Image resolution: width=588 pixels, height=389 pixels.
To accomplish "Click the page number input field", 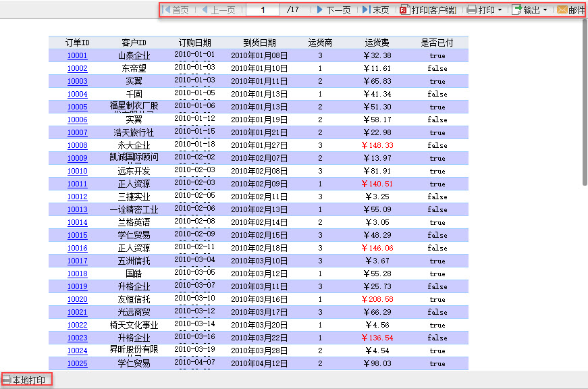I will click(263, 9).
